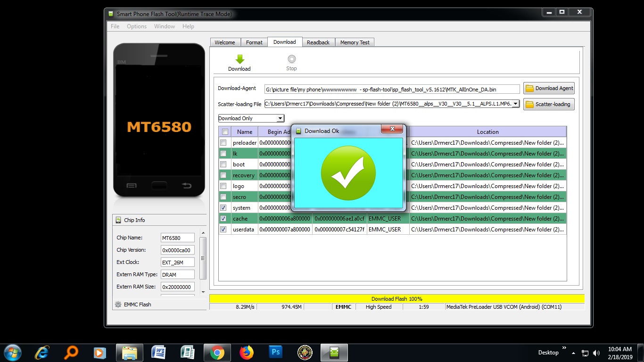Open the Window menu
Image resolution: width=644 pixels, height=362 pixels.
165,26
